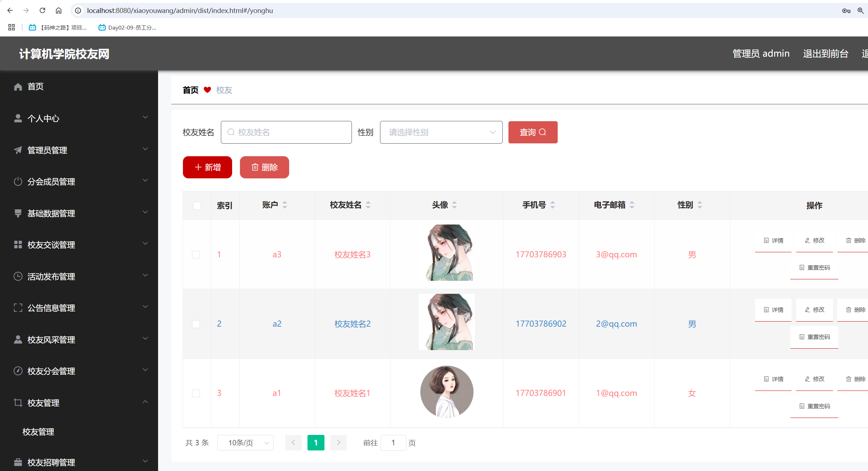The width and height of the screenshot is (868, 471).
Task: Click the 管理员管理 paper plane icon
Action: pyautogui.click(x=18, y=150)
